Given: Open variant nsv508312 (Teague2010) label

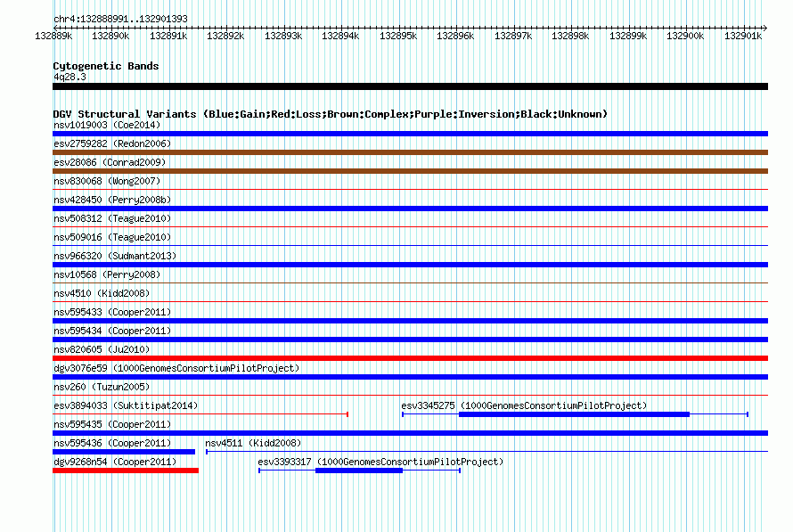Looking at the screenshot, I should click(112, 218).
